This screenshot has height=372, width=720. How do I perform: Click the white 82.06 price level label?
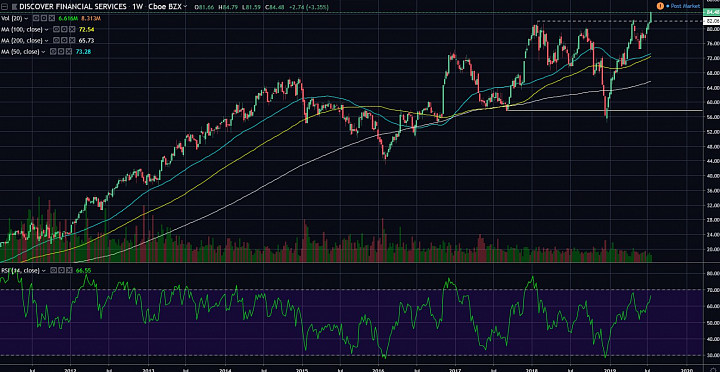click(x=711, y=21)
